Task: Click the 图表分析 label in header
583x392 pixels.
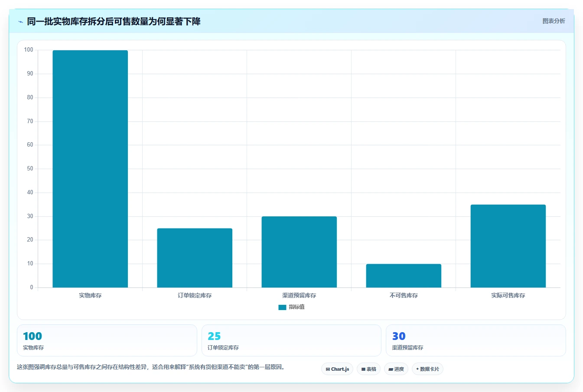Action: pos(554,21)
